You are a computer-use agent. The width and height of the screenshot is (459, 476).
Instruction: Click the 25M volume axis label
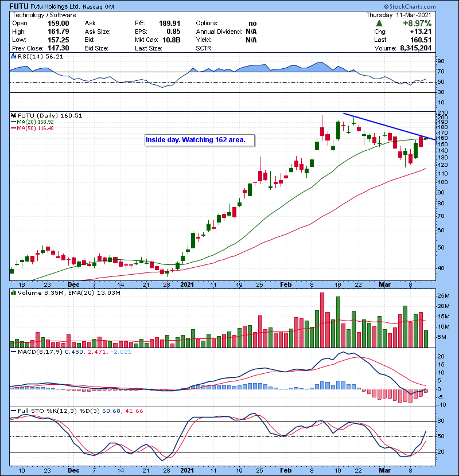click(x=443, y=296)
